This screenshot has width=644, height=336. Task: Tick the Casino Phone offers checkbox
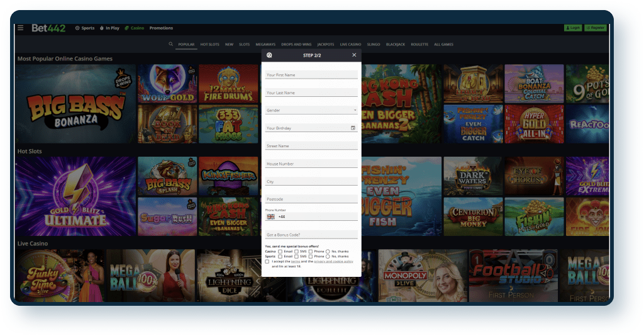click(x=311, y=252)
